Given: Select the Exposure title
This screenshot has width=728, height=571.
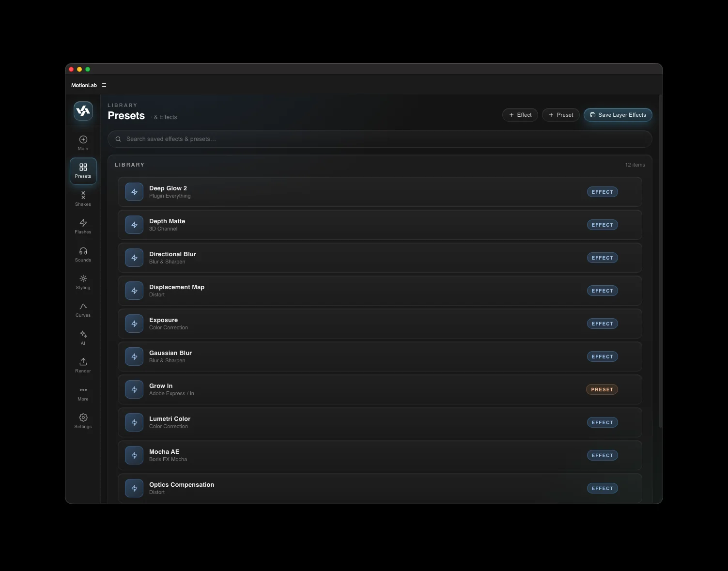Looking at the screenshot, I should 163,320.
